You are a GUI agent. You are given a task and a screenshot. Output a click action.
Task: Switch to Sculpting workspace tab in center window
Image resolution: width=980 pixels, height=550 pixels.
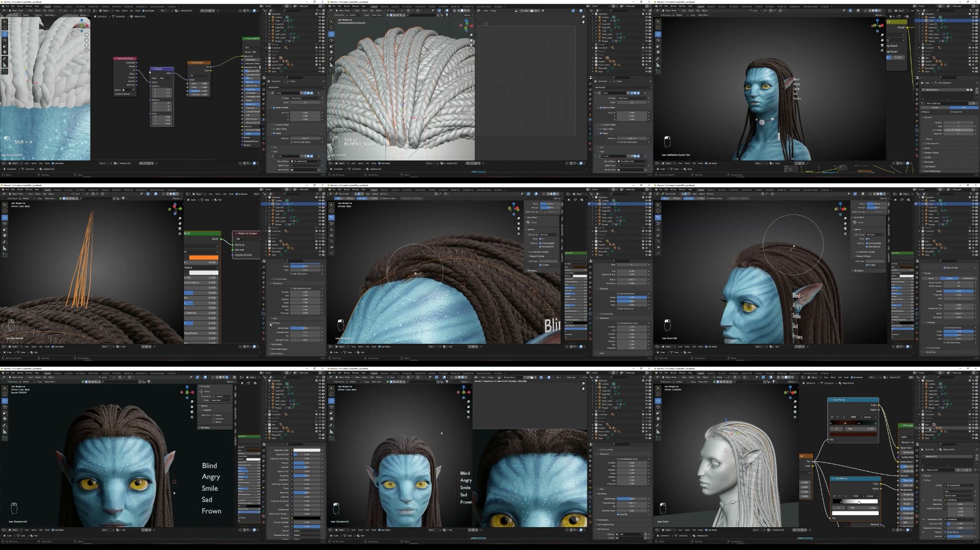click(x=395, y=190)
